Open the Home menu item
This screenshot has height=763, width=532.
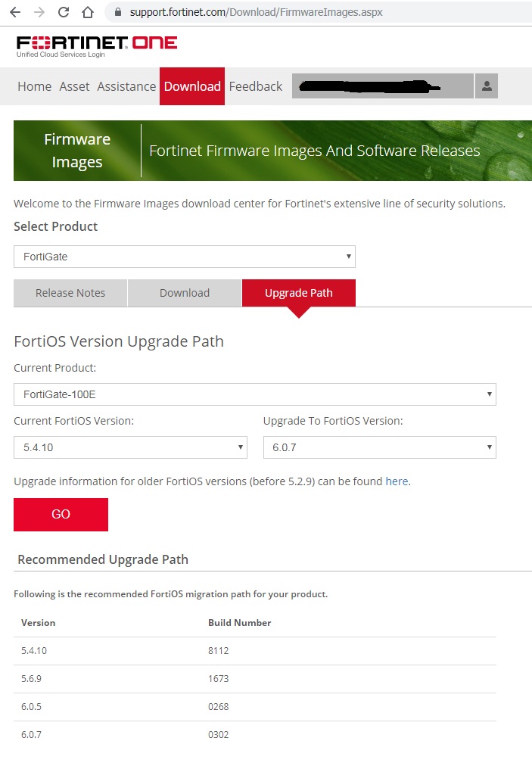click(34, 86)
